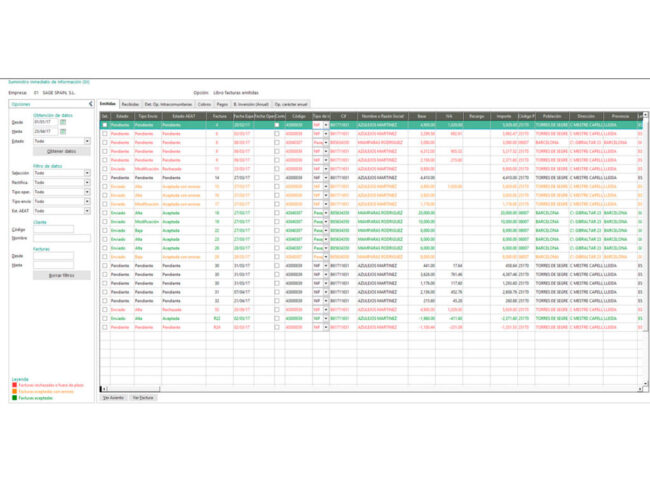This screenshot has height=488, width=650.
Task: Click the horizontal scrollbar left arrow
Action: pyautogui.click(x=103, y=389)
